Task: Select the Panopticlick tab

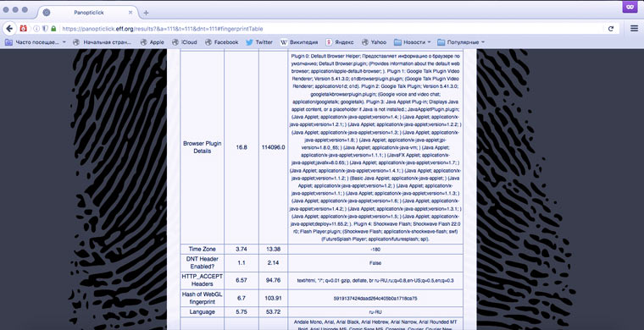Action: pyautogui.click(x=88, y=13)
